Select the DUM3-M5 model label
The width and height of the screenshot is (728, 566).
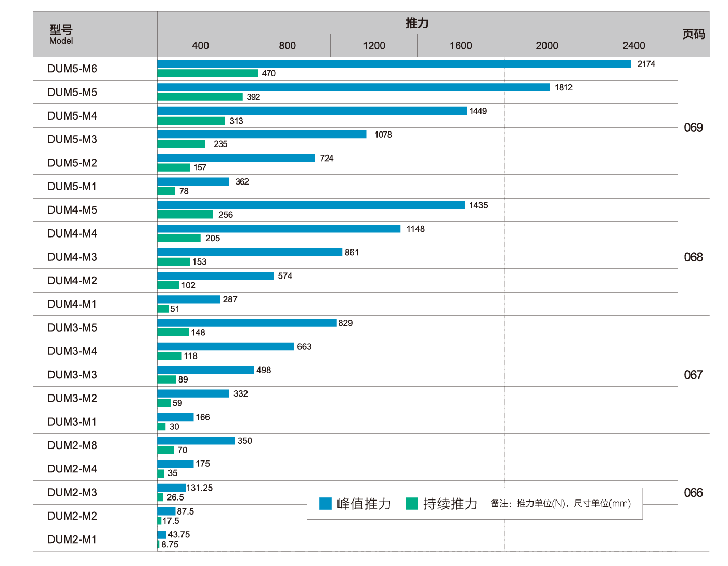(x=72, y=327)
